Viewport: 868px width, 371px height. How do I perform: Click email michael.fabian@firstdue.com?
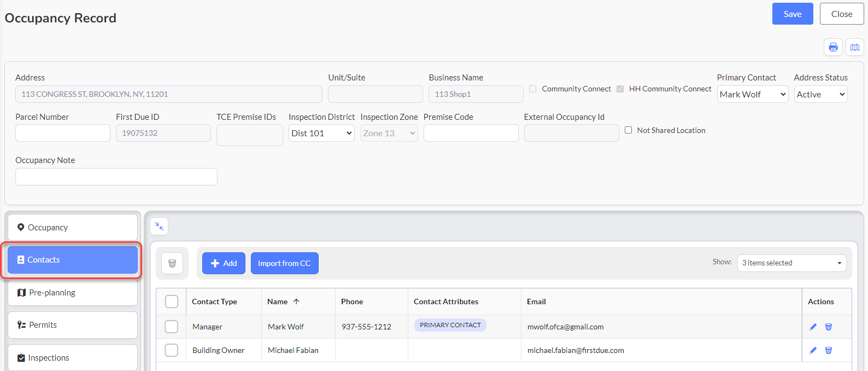click(x=576, y=350)
